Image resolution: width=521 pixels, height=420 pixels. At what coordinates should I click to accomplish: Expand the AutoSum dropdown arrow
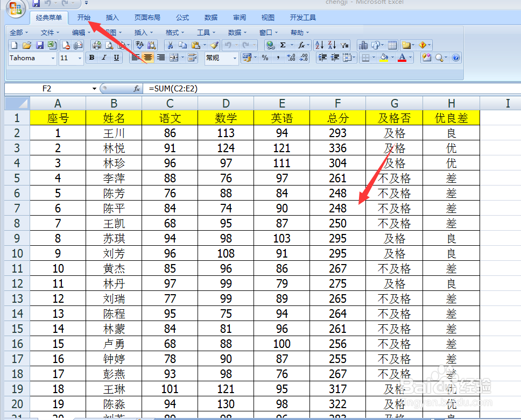[x=292, y=45]
